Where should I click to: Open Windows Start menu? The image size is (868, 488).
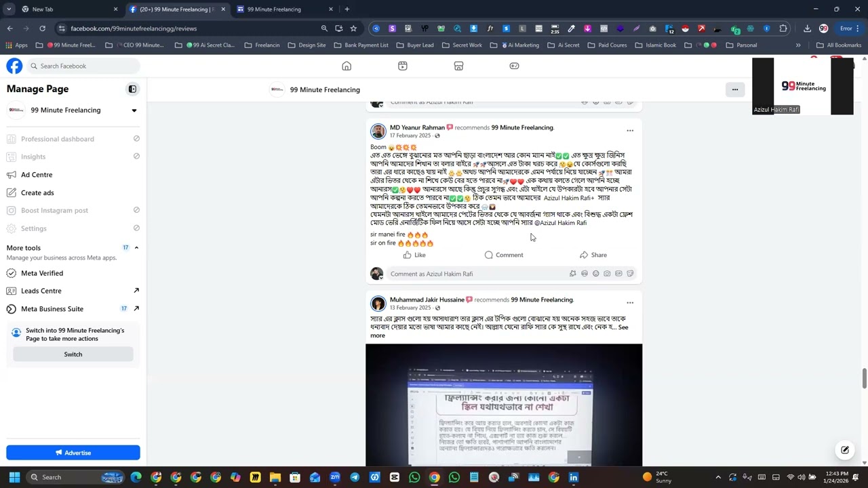pyautogui.click(x=14, y=477)
